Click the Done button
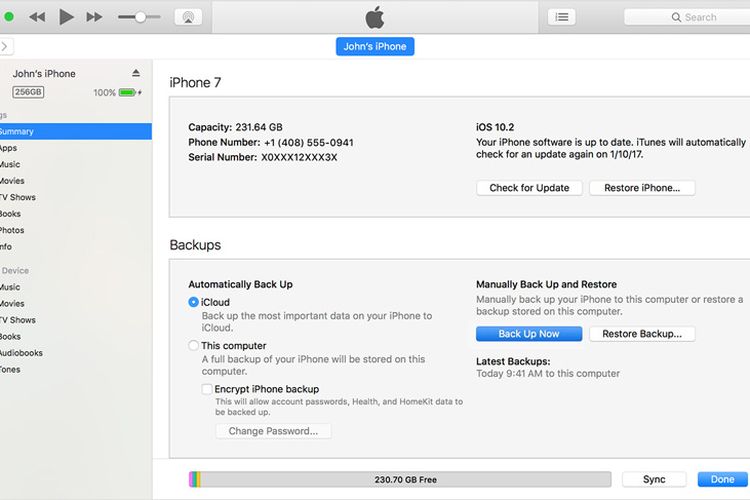 coord(722,479)
